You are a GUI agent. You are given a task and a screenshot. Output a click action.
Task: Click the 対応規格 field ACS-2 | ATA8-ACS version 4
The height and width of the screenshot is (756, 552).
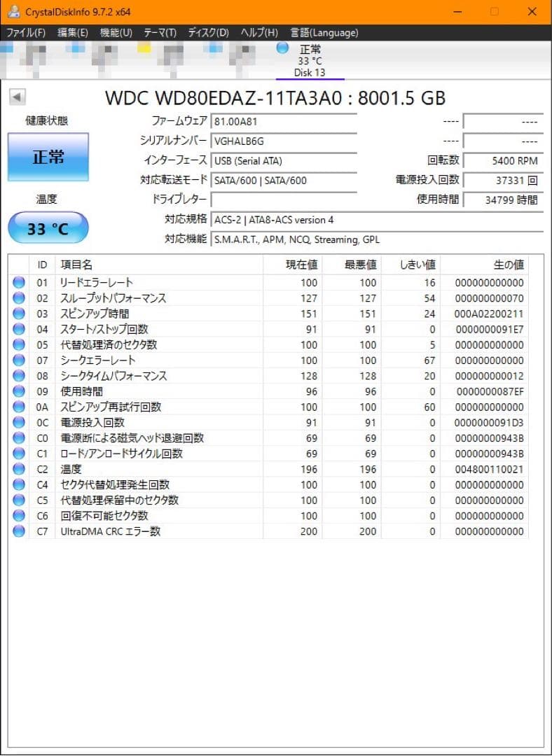[x=378, y=220]
